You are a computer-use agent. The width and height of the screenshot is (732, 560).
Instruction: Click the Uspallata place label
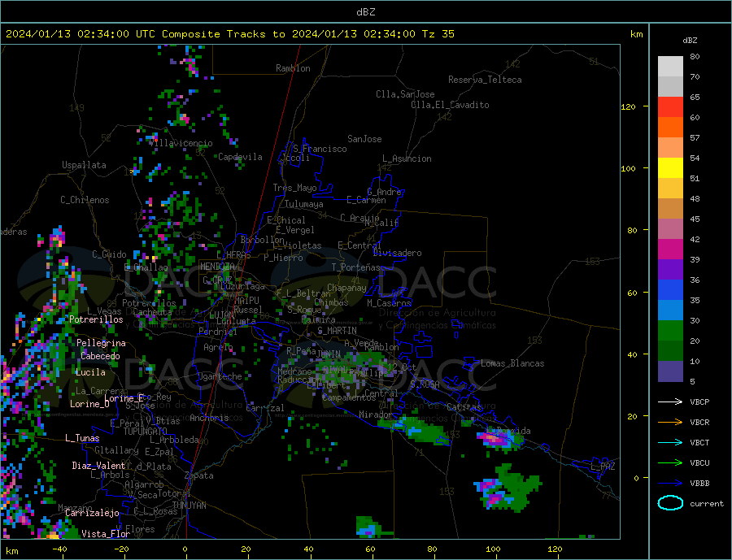coord(84,165)
